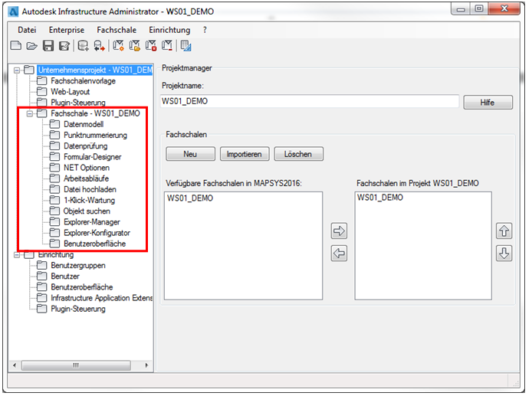Collapse the Unternehmensprojekt tree node
This screenshot has height=396, width=532.
[17, 70]
